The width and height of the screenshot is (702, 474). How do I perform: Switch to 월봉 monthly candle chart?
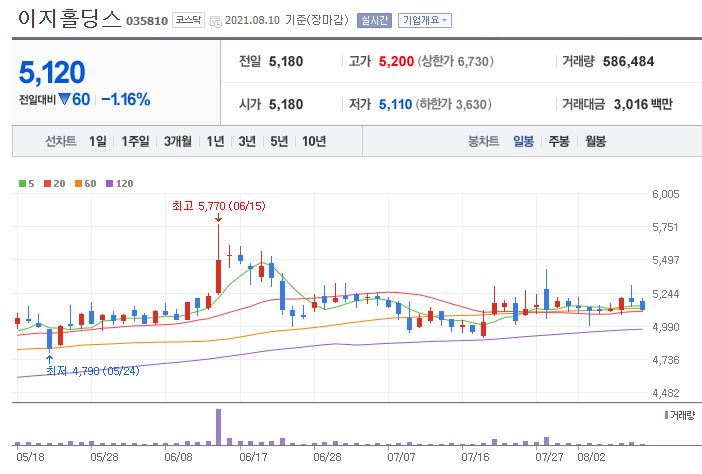coord(595,141)
